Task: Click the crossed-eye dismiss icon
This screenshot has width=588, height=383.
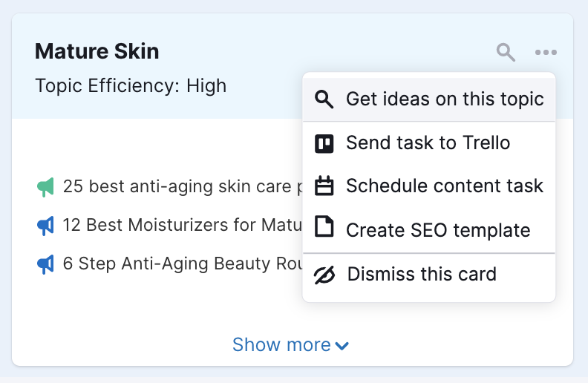Action: 324,275
